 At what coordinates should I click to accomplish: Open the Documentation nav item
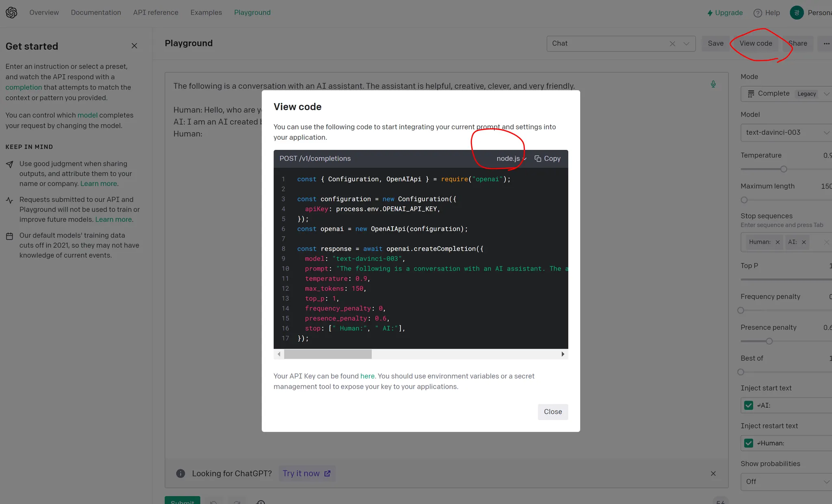pyautogui.click(x=96, y=13)
